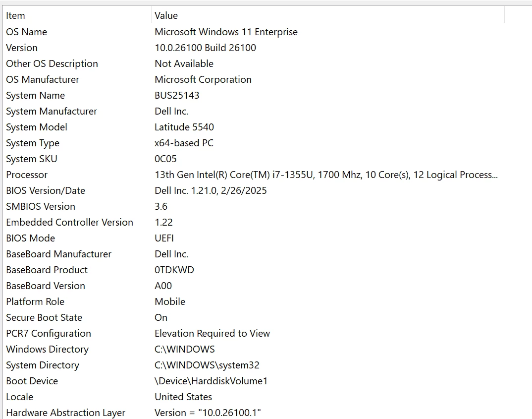Image resolution: width=532 pixels, height=419 pixels.
Task: Select the Other OS Description row
Action: (x=52, y=63)
